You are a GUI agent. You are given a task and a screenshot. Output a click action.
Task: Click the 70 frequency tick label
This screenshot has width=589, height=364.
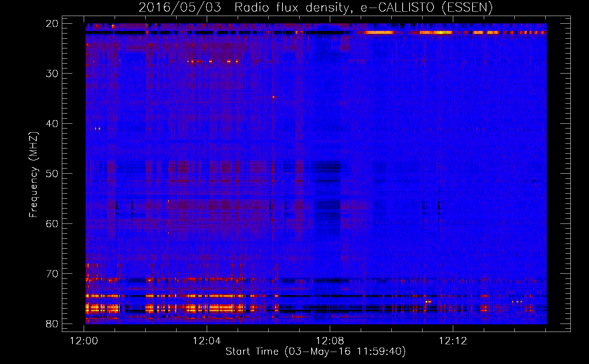coord(52,274)
